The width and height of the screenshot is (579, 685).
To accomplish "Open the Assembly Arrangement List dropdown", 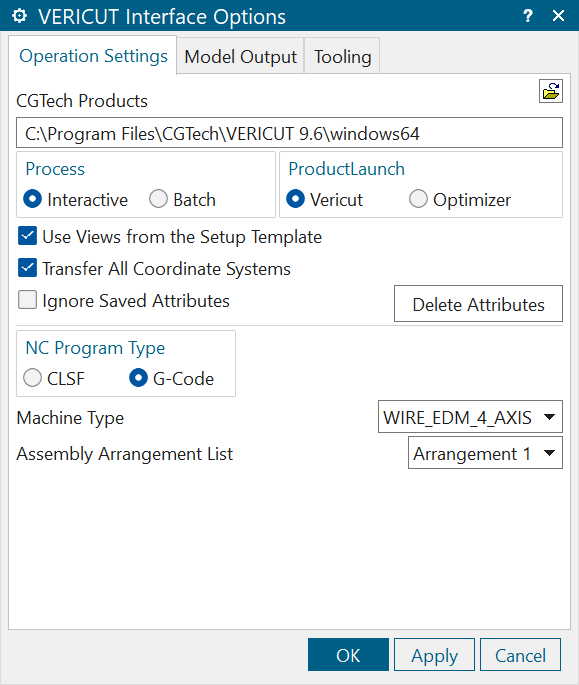I will tap(485, 453).
